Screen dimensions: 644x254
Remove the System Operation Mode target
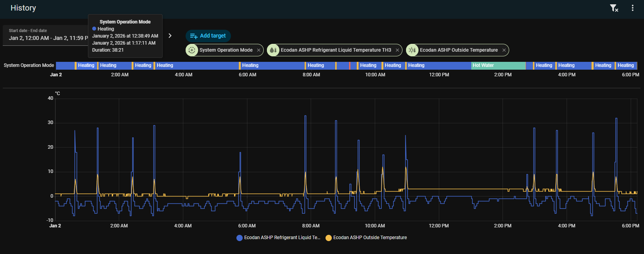coord(259,50)
